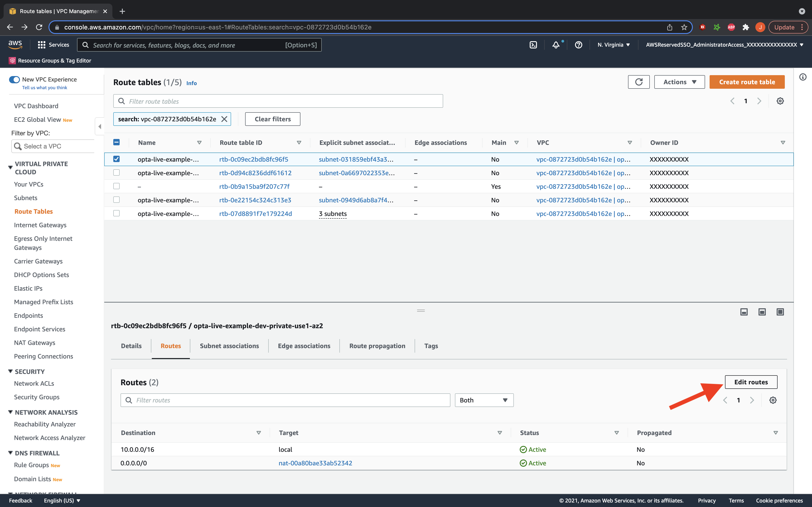Open the Services grid menu
812x507 pixels.
42,45
